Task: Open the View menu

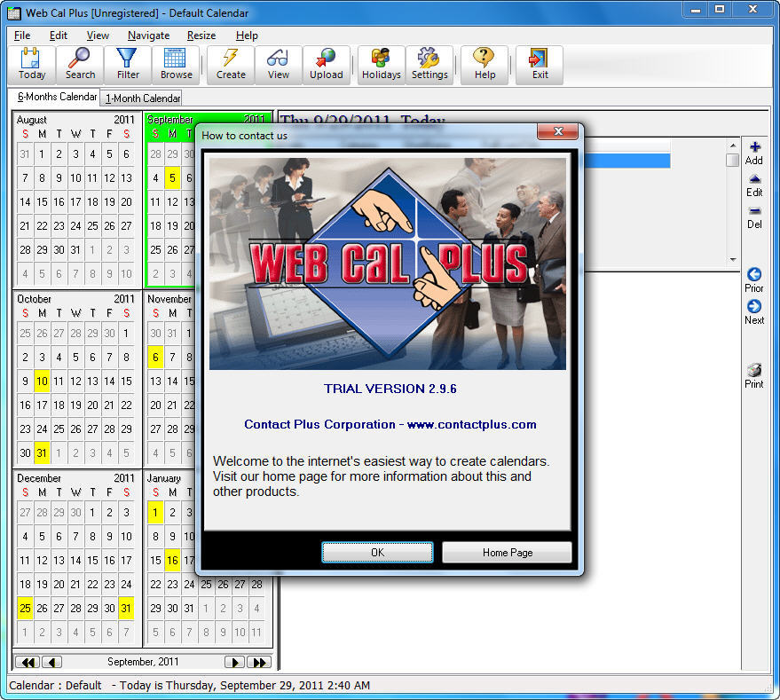Action: tap(98, 35)
